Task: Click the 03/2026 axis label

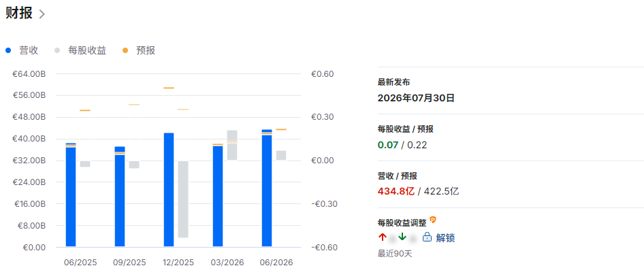Action: click(227, 263)
